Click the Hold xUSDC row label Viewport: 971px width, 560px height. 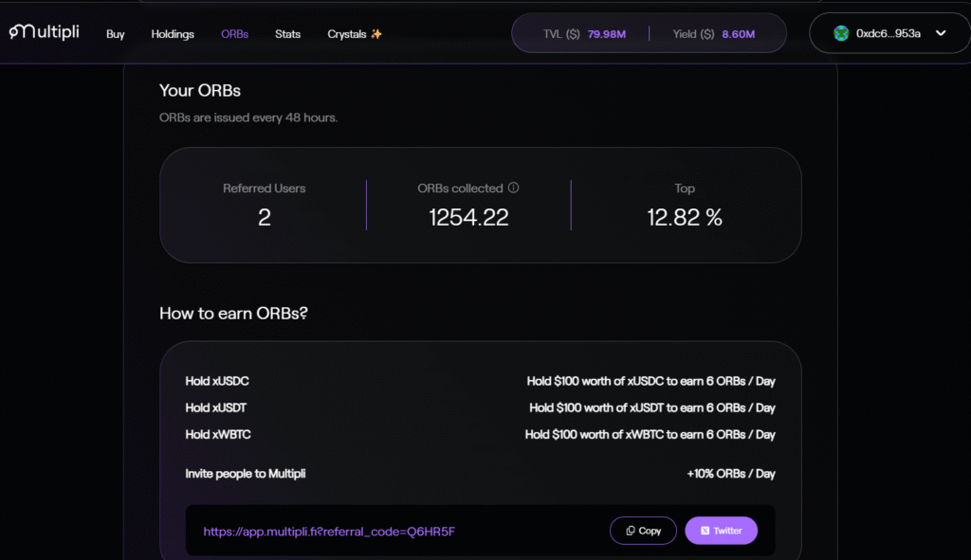[217, 381]
